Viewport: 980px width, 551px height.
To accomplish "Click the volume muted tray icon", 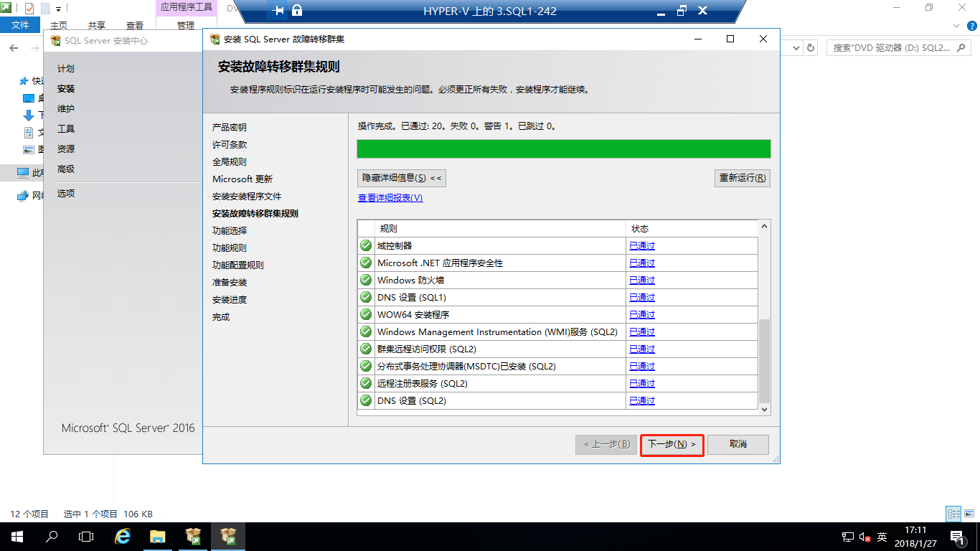I will point(864,537).
